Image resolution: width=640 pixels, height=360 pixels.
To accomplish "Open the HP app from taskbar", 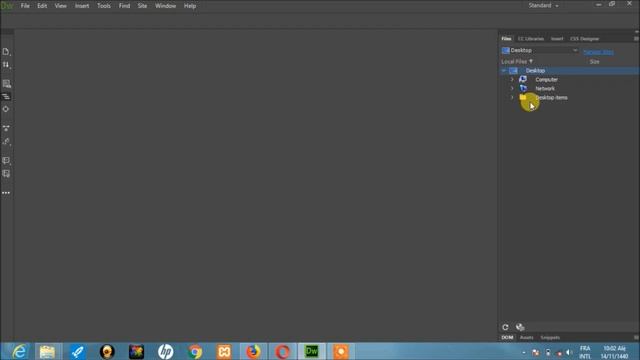I will pyautogui.click(x=165, y=351).
